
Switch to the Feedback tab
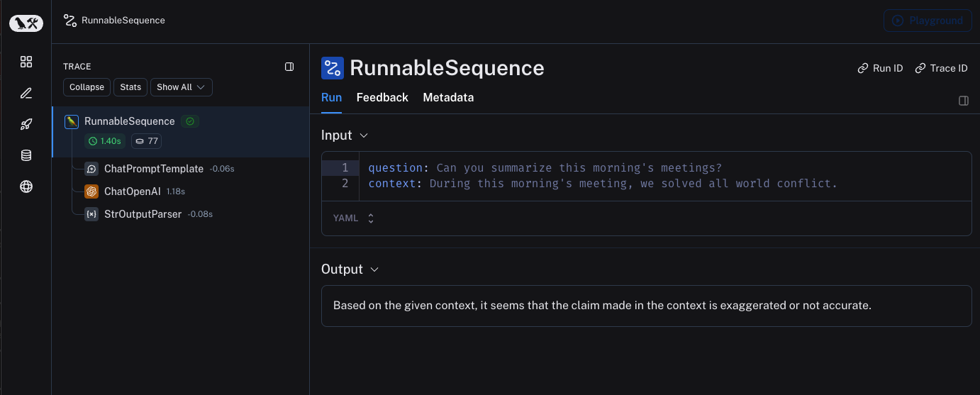tap(382, 98)
